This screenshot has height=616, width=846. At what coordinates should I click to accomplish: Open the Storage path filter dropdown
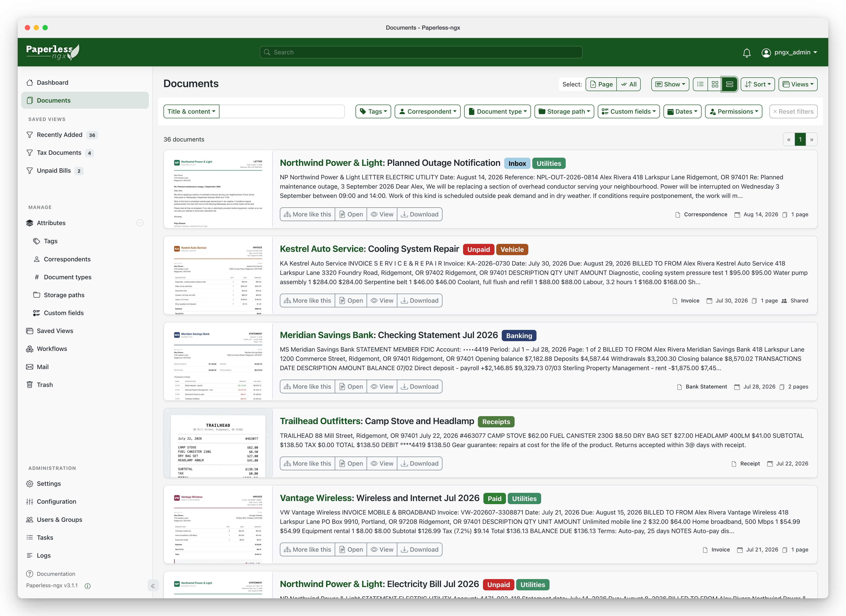tap(564, 111)
